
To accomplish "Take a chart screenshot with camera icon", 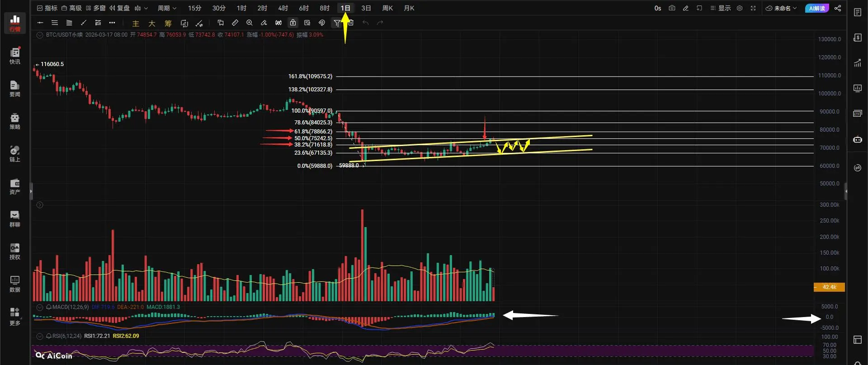I will click(672, 8).
